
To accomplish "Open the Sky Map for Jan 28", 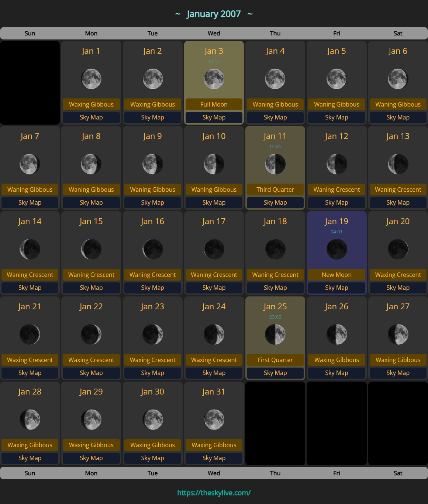I will (30, 458).
